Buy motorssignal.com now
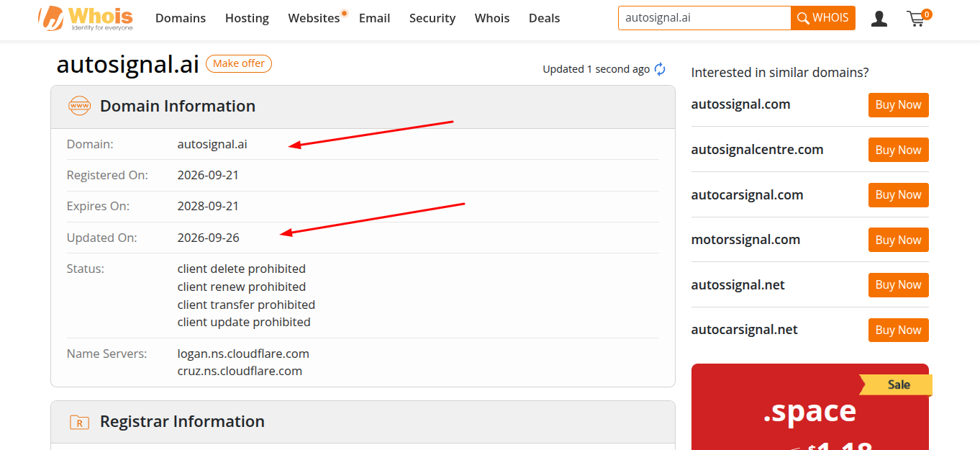This screenshot has width=980, height=450. coord(899,240)
